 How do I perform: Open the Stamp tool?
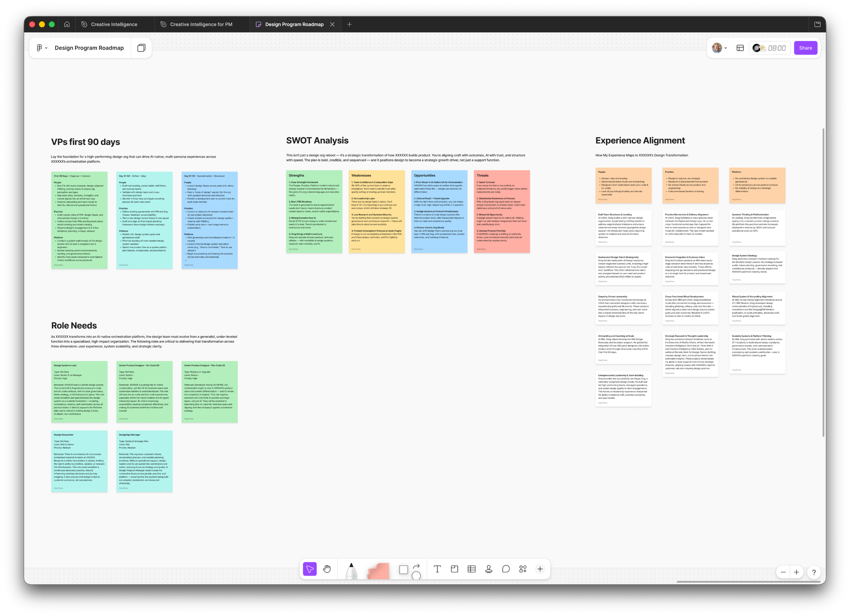pyautogui.click(x=489, y=569)
